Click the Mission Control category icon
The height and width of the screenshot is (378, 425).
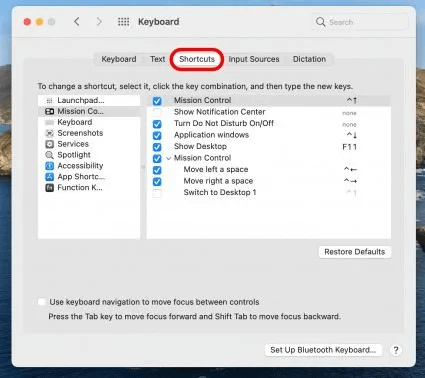pos(49,111)
